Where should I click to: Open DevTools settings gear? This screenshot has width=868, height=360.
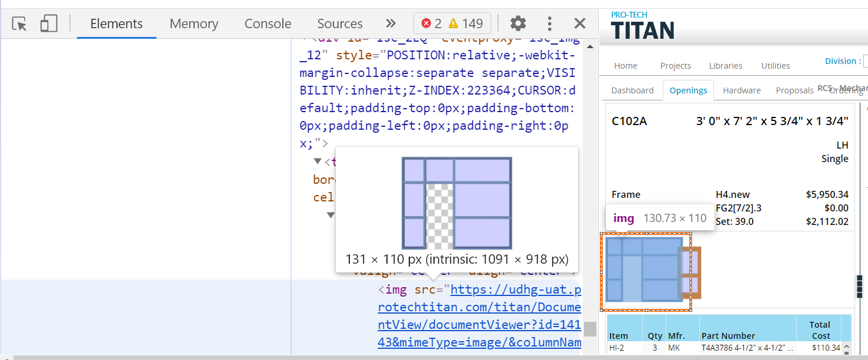[518, 23]
